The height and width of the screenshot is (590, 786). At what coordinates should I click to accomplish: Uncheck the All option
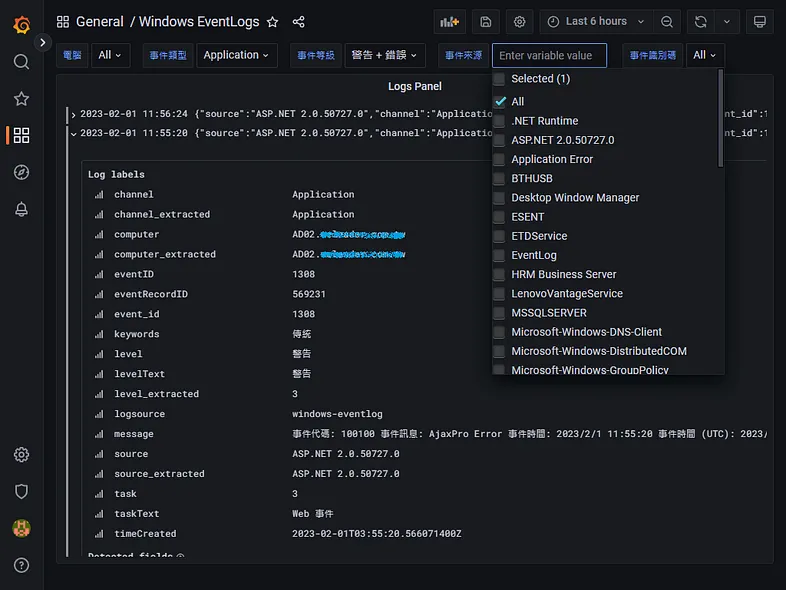pos(500,102)
